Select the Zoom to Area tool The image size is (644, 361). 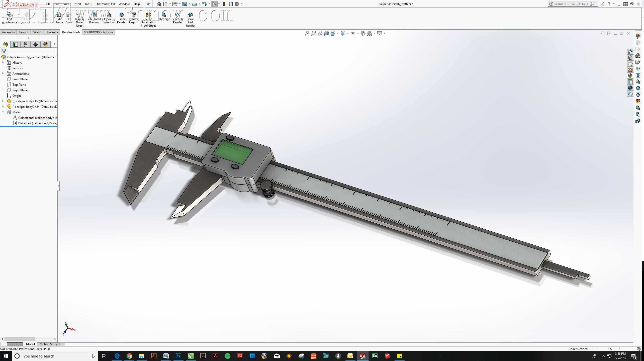coord(313,33)
